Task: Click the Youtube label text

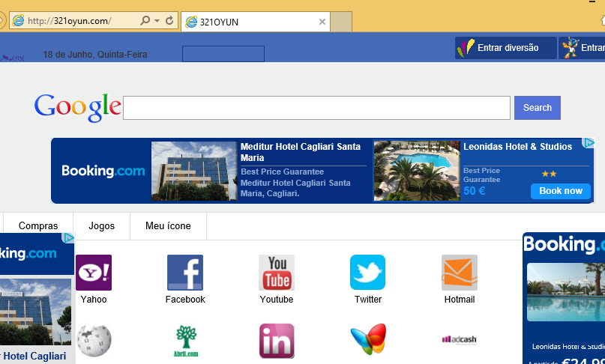Action: pyautogui.click(x=277, y=300)
